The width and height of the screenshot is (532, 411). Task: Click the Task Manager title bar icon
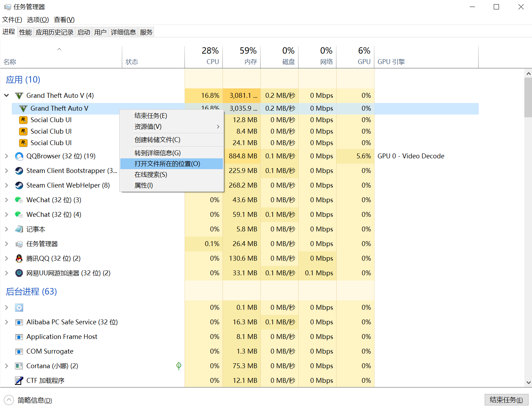[x=7, y=7]
